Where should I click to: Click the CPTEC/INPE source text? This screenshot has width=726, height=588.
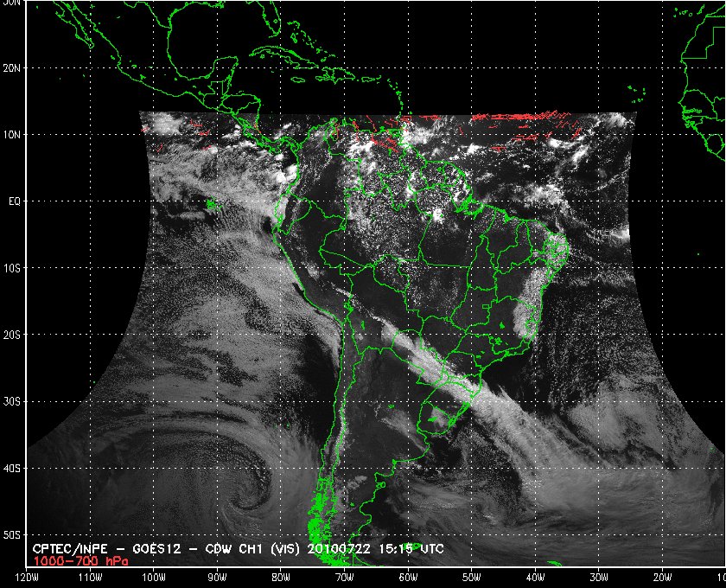pos(70,549)
